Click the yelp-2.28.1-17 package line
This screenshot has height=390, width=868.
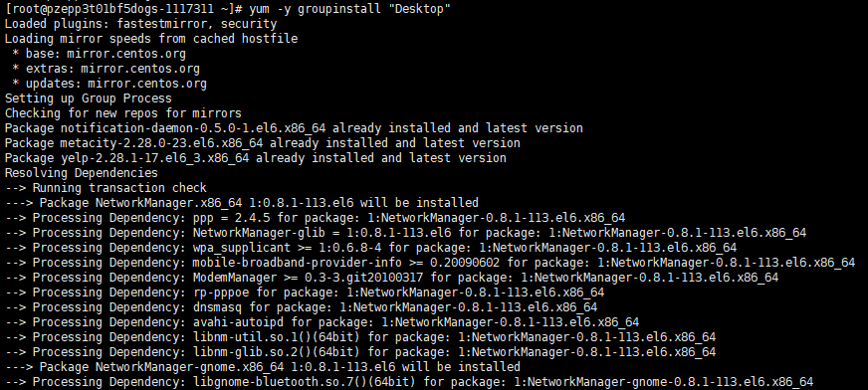pos(255,158)
